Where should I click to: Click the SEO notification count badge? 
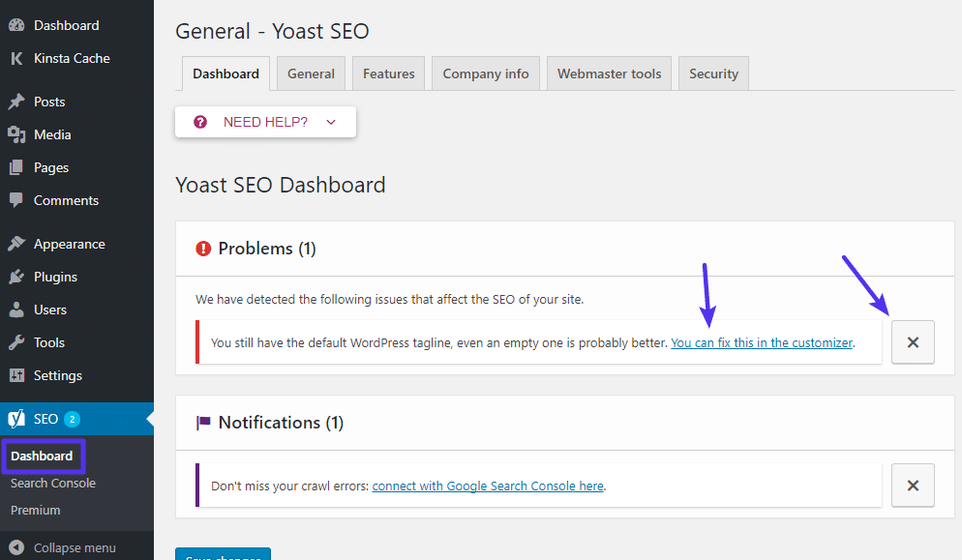click(x=72, y=419)
